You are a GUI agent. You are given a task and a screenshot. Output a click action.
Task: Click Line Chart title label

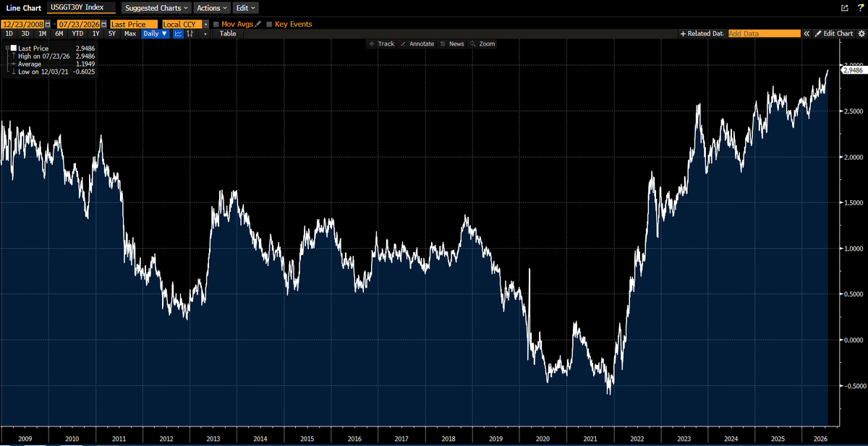tap(23, 8)
